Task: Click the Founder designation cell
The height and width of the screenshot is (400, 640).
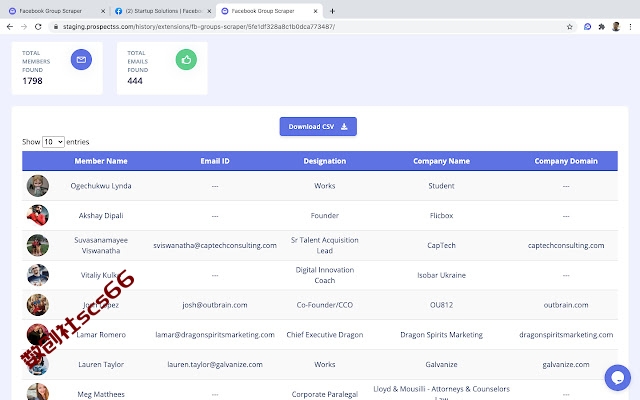Action: 324,216
